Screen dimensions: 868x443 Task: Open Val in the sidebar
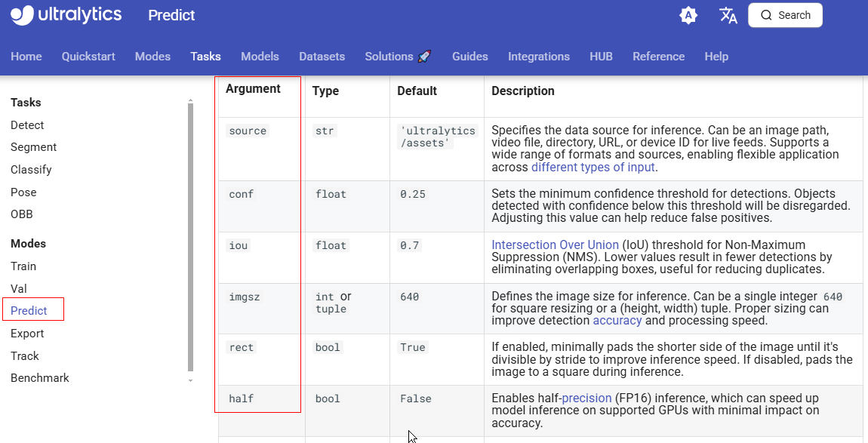tap(19, 288)
